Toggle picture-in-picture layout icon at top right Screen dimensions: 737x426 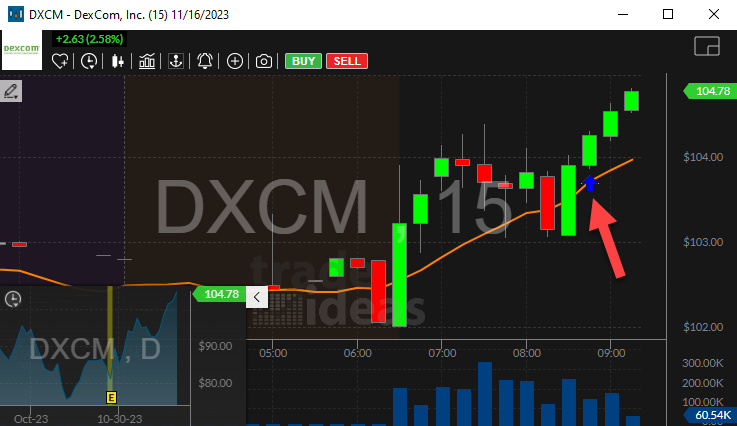click(x=707, y=47)
